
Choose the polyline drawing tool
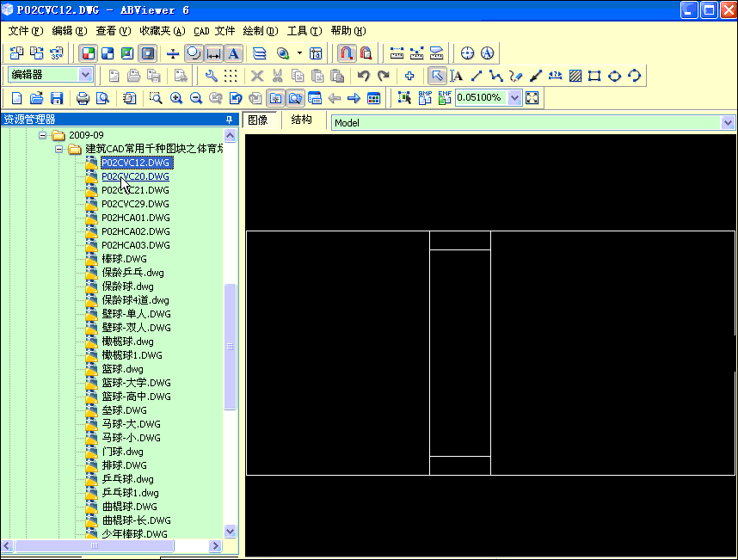[495, 76]
